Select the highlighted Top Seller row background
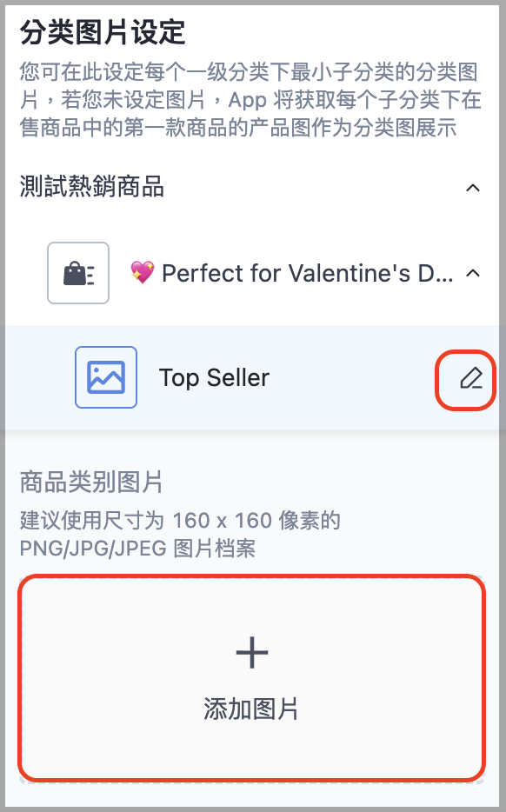The height and width of the screenshot is (812, 506). click(x=252, y=377)
